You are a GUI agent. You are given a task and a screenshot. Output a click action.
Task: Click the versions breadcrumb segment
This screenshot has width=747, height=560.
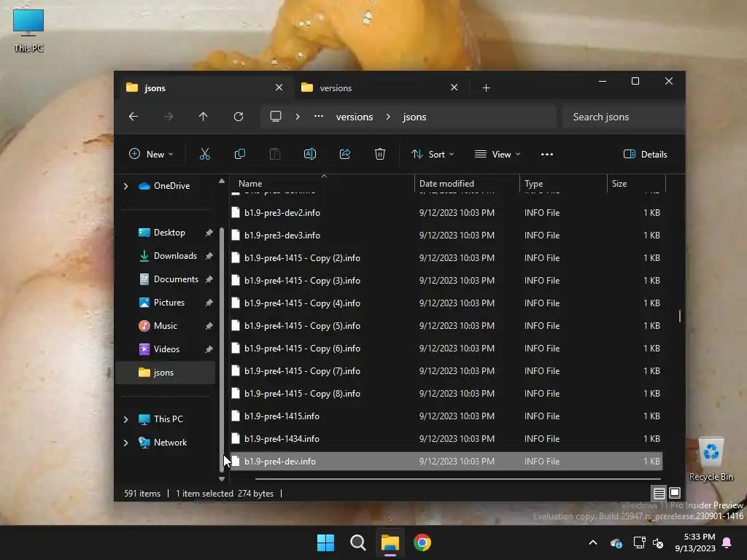(355, 117)
